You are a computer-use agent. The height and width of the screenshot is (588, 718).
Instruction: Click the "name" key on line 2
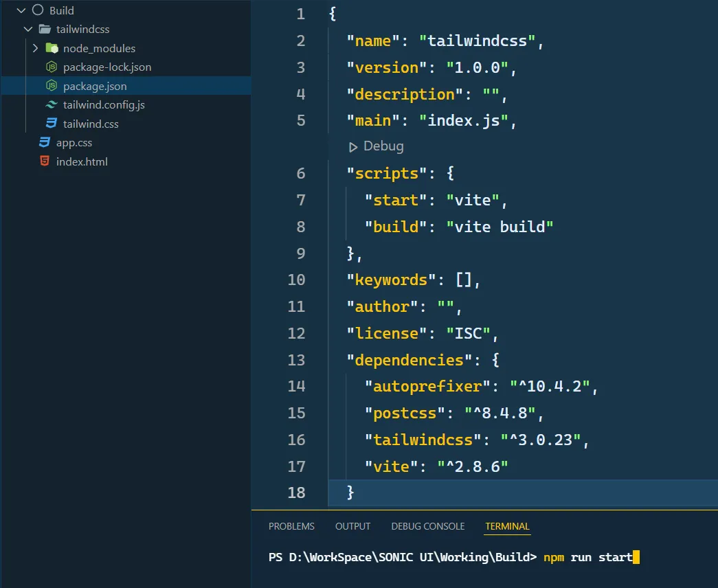coord(372,41)
